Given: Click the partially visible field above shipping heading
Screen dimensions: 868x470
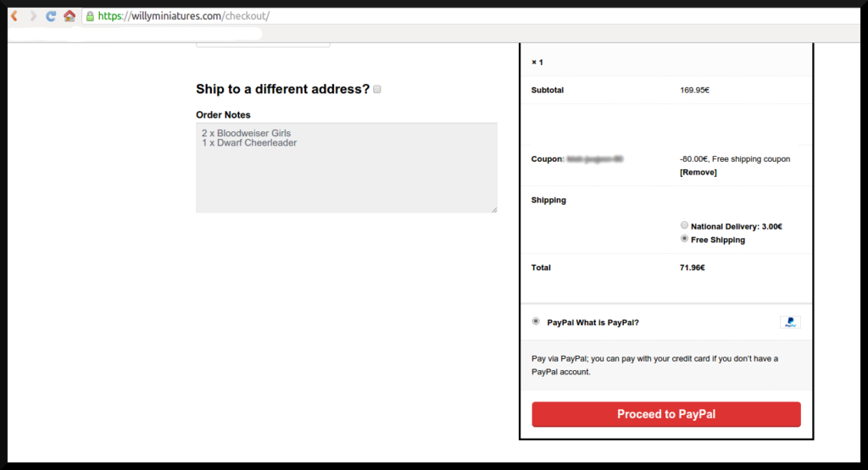Looking at the screenshot, I should 263,42.
